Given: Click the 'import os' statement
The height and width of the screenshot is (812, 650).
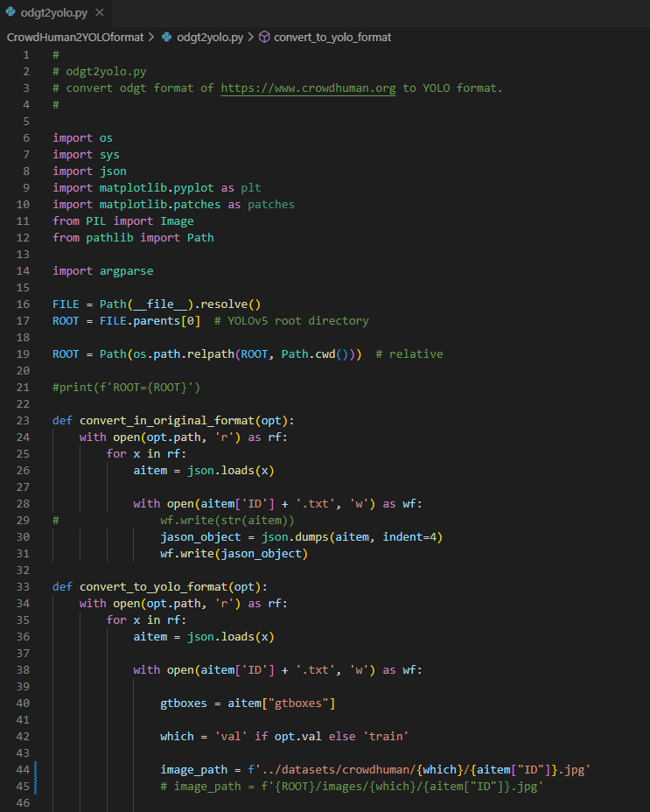Looking at the screenshot, I should [x=82, y=137].
